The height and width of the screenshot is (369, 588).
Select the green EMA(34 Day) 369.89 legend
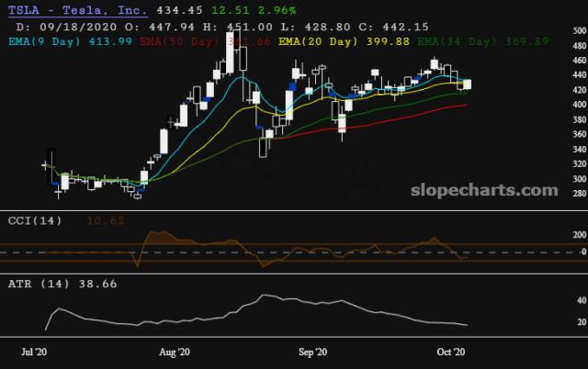click(483, 41)
